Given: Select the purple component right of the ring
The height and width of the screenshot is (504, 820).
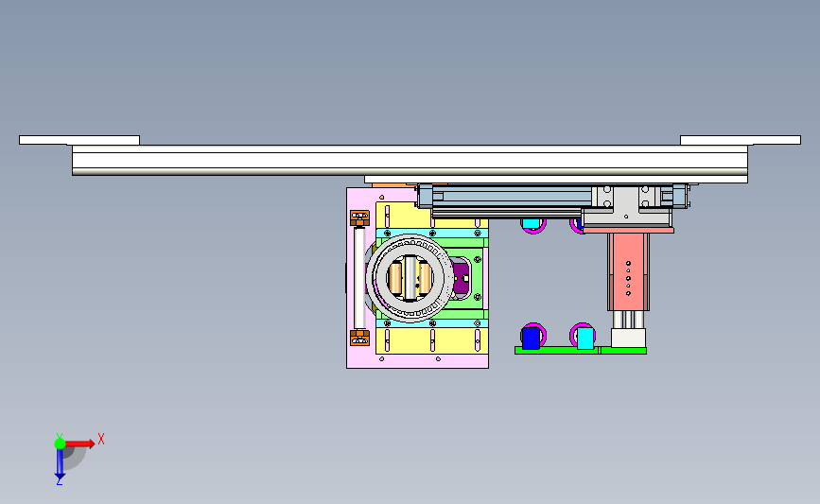Looking at the screenshot, I should (x=462, y=279).
